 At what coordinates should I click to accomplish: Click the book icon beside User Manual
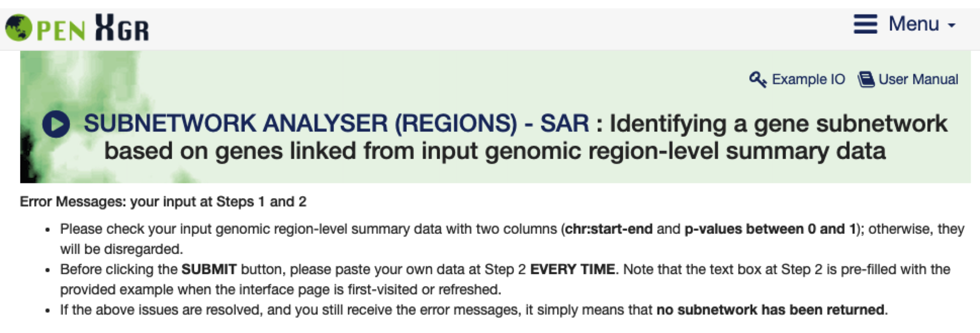click(866, 80)
